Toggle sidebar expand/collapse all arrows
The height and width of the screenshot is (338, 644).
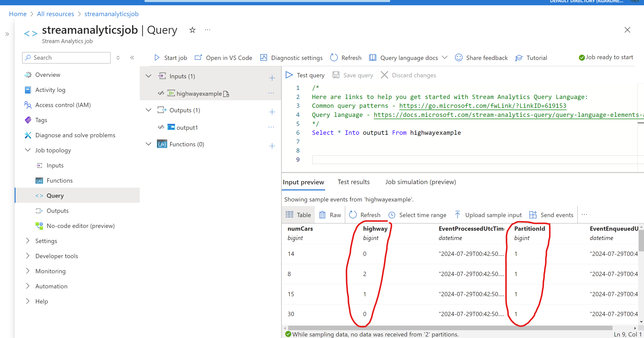click(x=118, y=58)
